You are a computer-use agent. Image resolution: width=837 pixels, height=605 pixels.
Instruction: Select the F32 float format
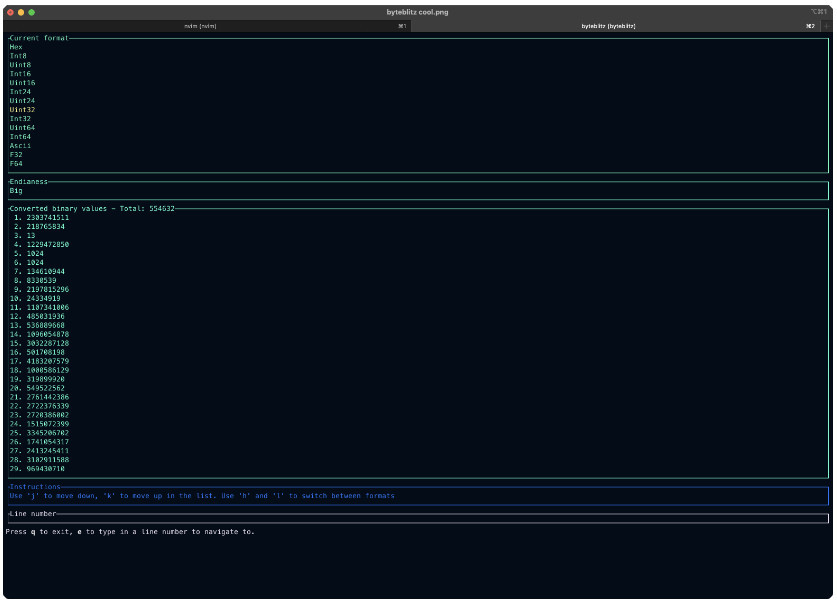16,155
